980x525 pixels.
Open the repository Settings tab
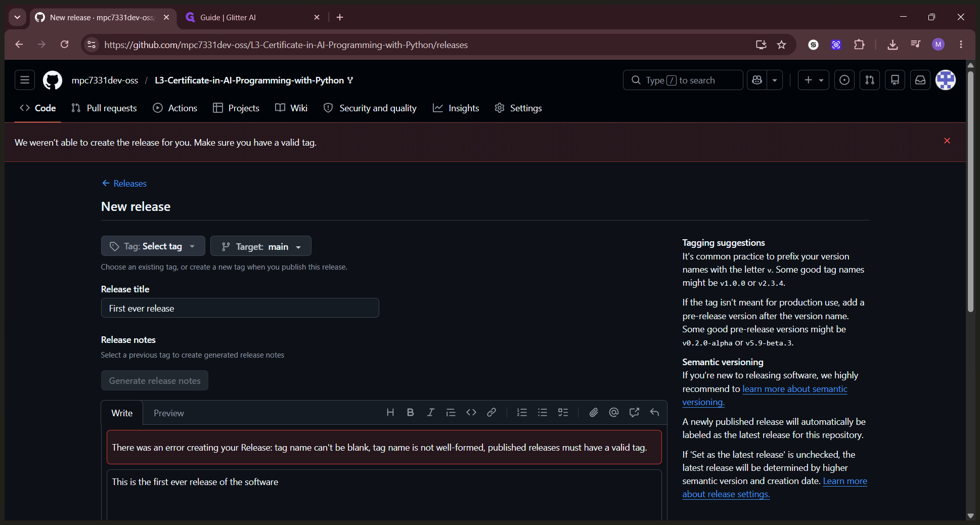pos(518,108)
